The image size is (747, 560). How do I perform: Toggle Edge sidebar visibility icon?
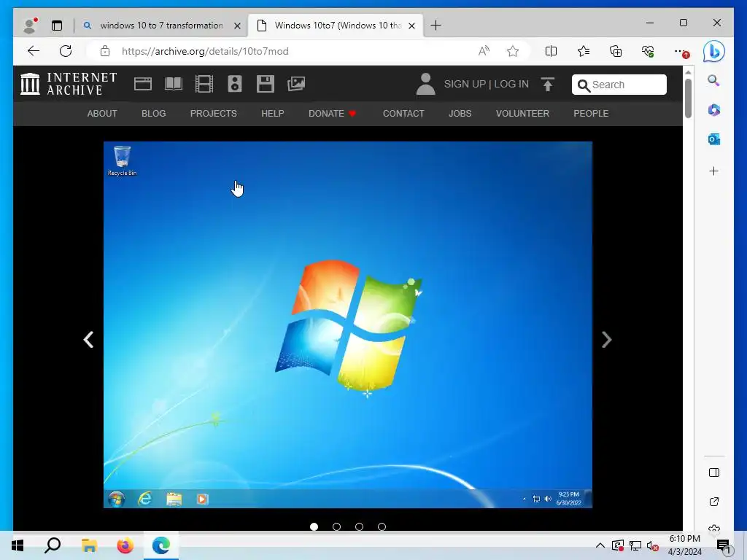[713, 472]
